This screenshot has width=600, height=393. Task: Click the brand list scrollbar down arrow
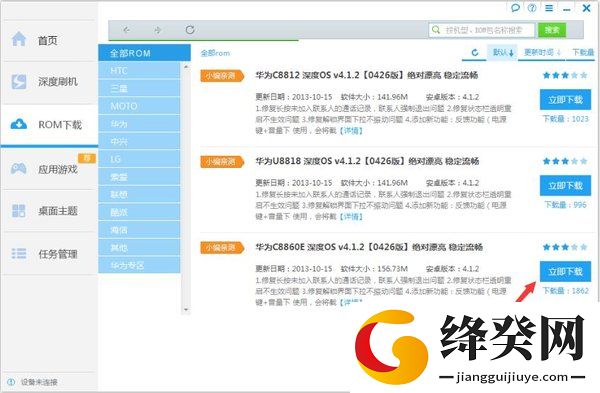click(x=186, y=309)
